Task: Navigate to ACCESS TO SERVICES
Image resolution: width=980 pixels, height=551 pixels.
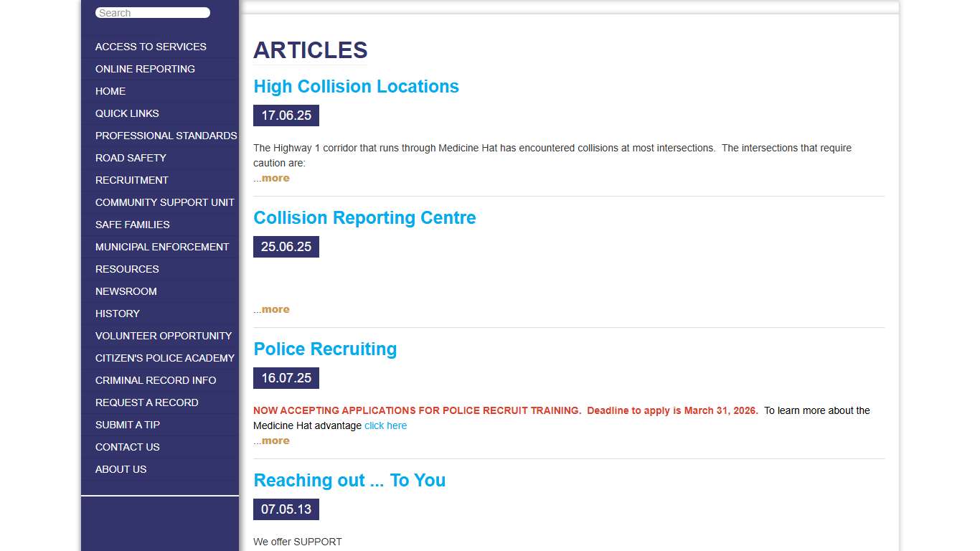Action: click(x=151, y=46)
